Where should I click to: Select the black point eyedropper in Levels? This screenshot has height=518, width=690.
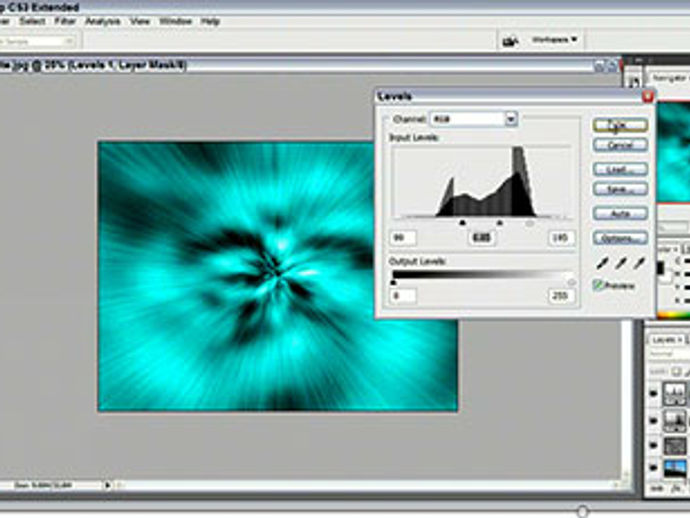pyautogui.click(x=602, y=264)
